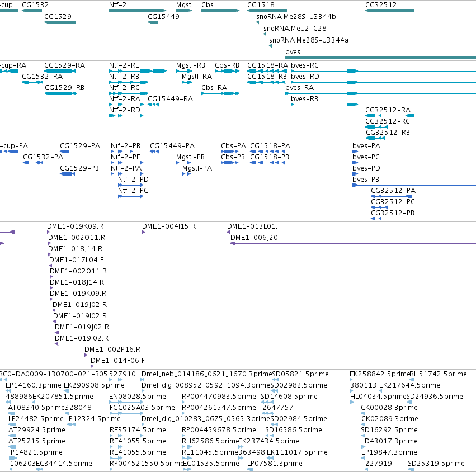Select the CG1529-RA transcript glyph
The height and width of the screenshot is (472, 476).
coord(60,71)
